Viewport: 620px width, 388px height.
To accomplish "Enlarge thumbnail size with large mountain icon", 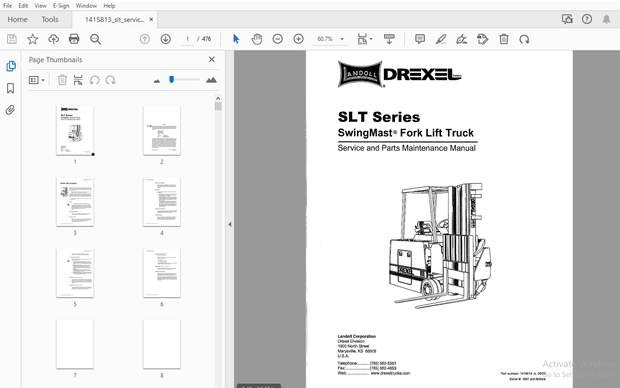I will 212,80.
